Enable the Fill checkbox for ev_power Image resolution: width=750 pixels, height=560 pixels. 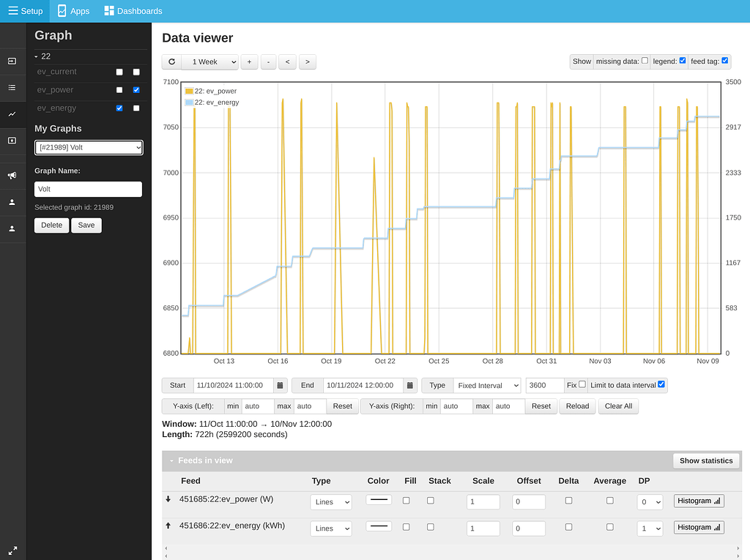(x=406, y=501)
